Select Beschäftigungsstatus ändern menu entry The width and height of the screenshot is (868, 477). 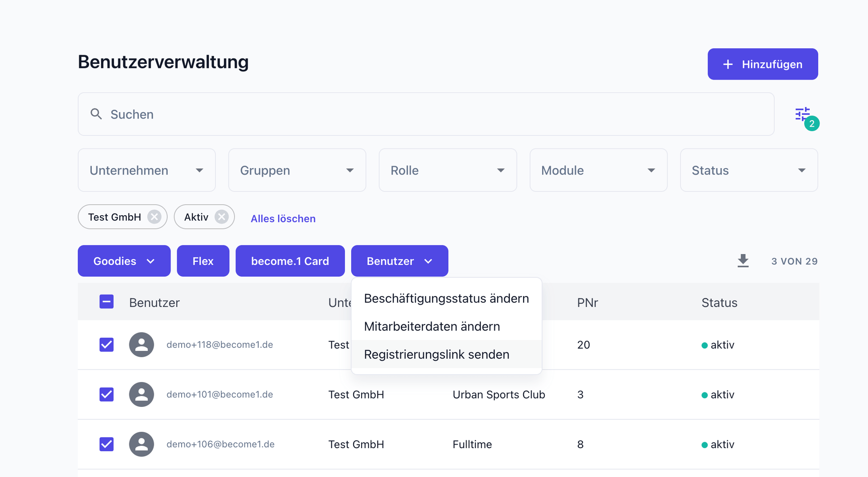pos(446,298)
